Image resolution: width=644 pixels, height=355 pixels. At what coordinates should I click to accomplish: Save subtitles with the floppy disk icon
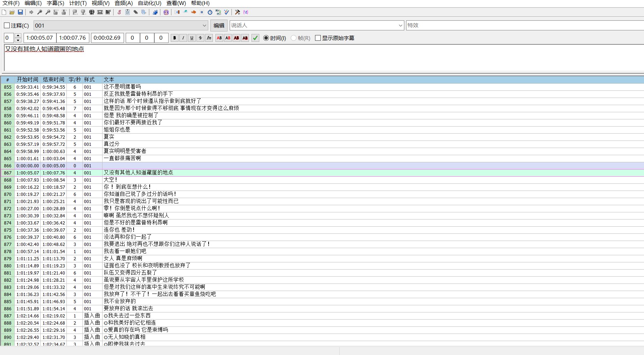pyautogui.click(x=20, y=12)
